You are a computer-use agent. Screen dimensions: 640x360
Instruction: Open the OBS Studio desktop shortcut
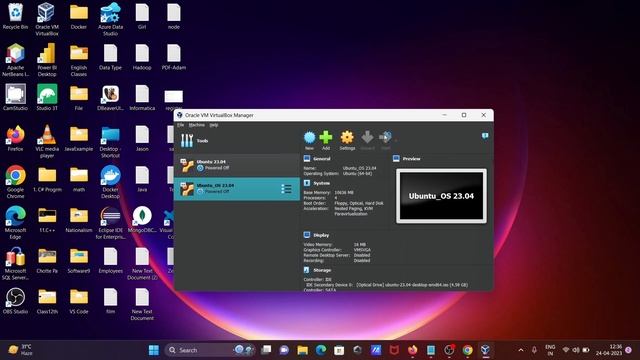pyautogui.click(x=15, y=301)
